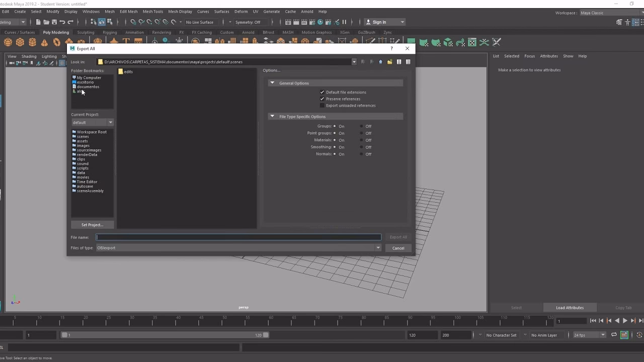Go up one folder in Export dialog

coord(380,62)
